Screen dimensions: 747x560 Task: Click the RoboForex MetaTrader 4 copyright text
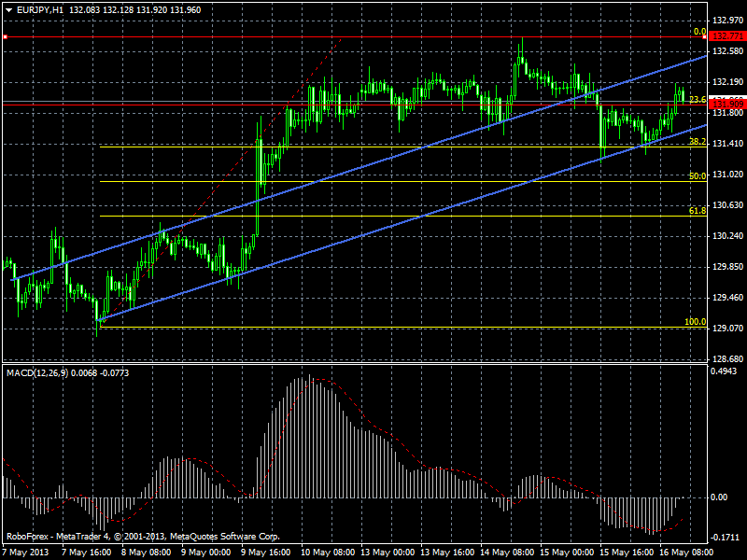[x=143, y=537]
